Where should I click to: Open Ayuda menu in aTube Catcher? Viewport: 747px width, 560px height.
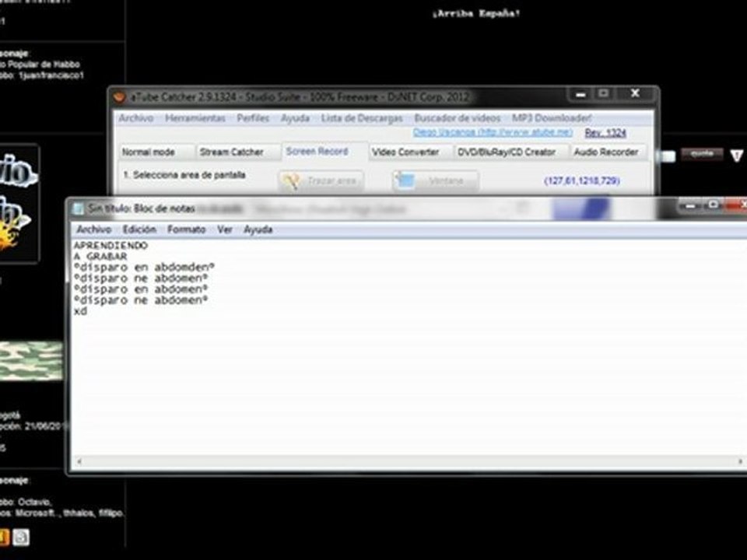tap(295, 118)
